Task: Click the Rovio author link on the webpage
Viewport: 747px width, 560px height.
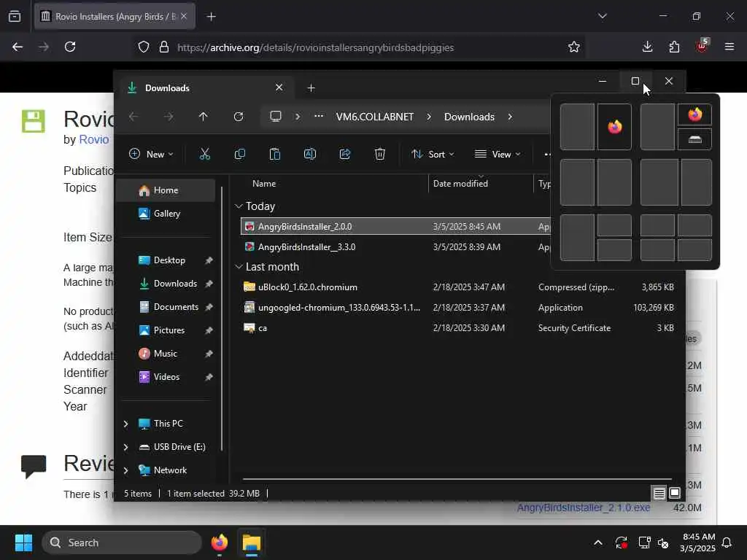Action: 94,139
